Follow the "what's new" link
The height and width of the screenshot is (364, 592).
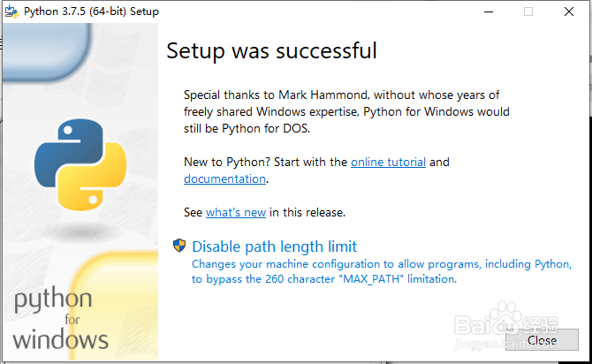click(x=236, y=212)
